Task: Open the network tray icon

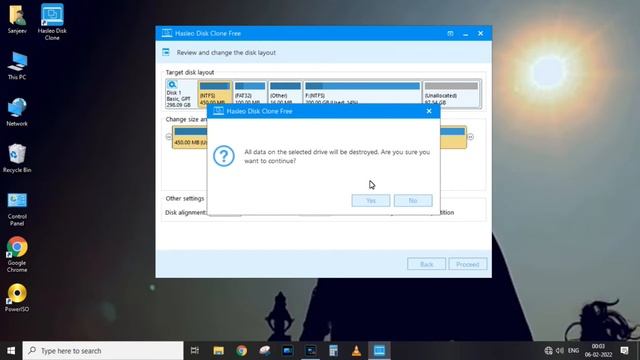Action: pyautogui.click(x=549, y=351)
